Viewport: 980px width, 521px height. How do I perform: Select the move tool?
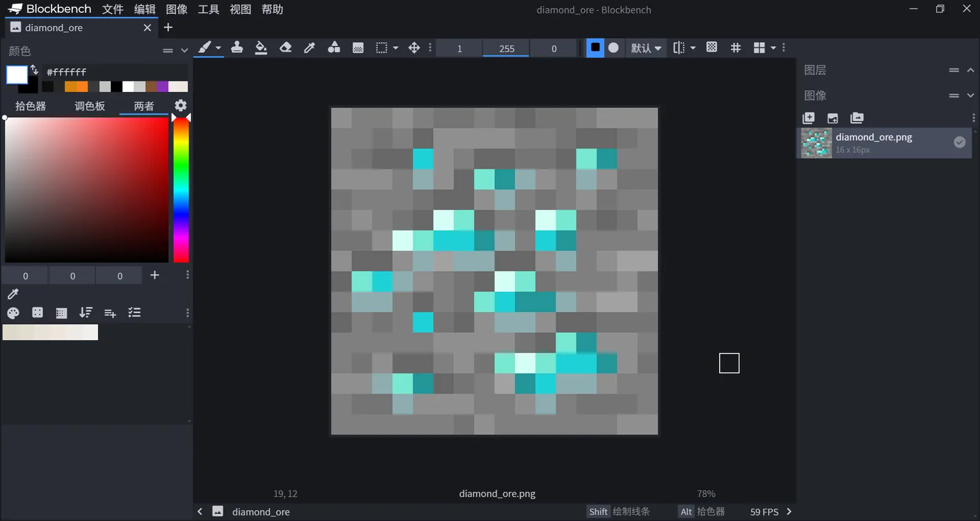tap(414, 48)
